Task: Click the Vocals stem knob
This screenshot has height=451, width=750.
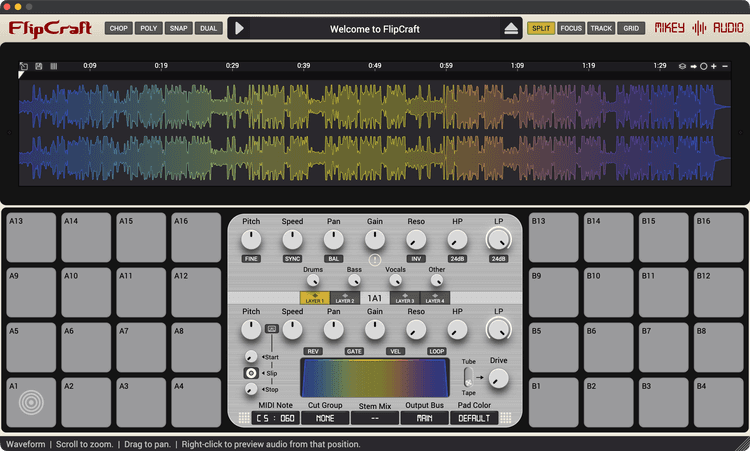Action: pyautogui.click(x=395, y=280)
